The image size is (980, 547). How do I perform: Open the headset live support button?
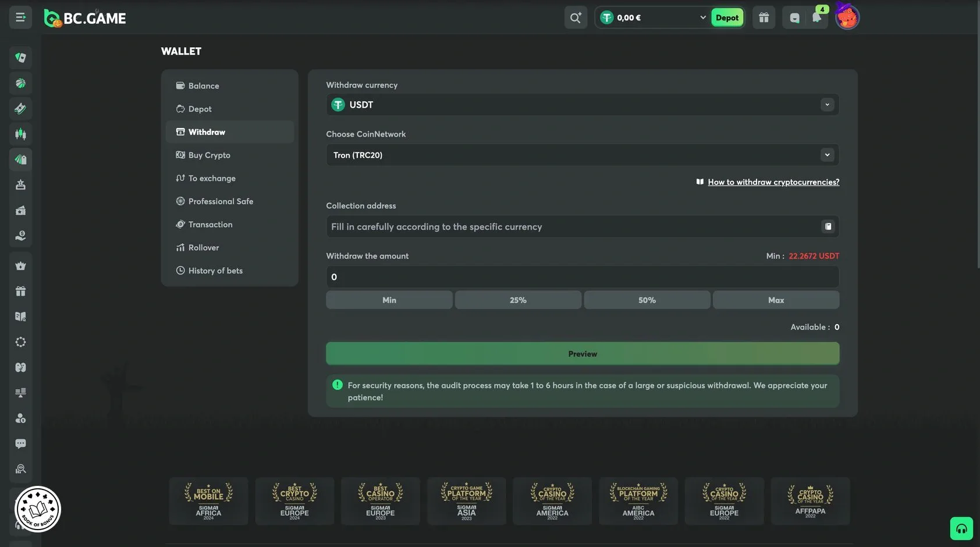961,528
